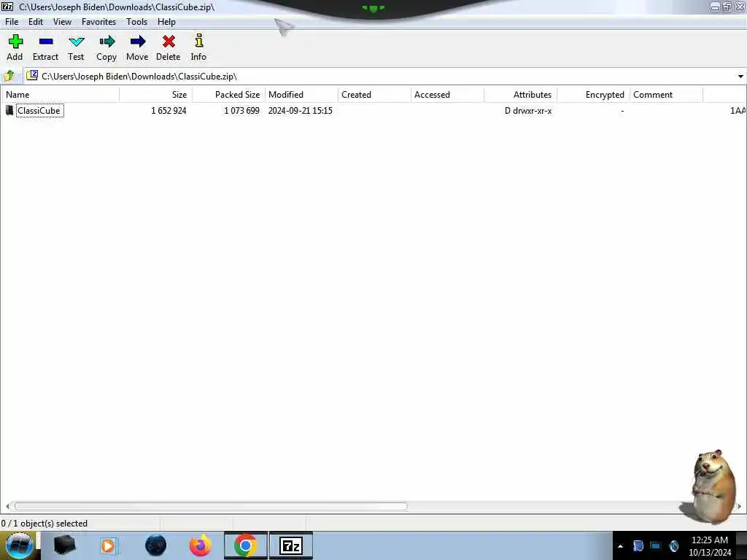Click the Add toolbar icon
The image size is (747, 560).
click(15, 42)
